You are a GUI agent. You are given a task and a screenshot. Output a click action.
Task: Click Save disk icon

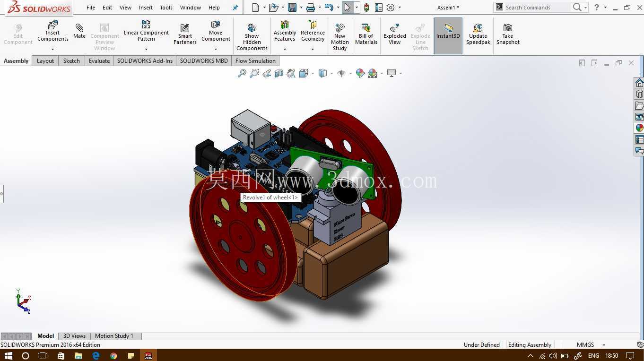pos(292,8)
